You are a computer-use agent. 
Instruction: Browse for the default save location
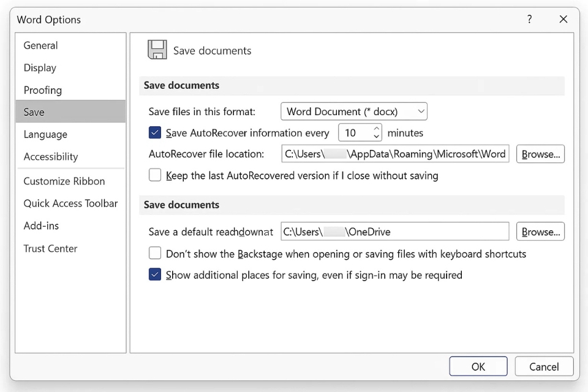pos(540,231)
